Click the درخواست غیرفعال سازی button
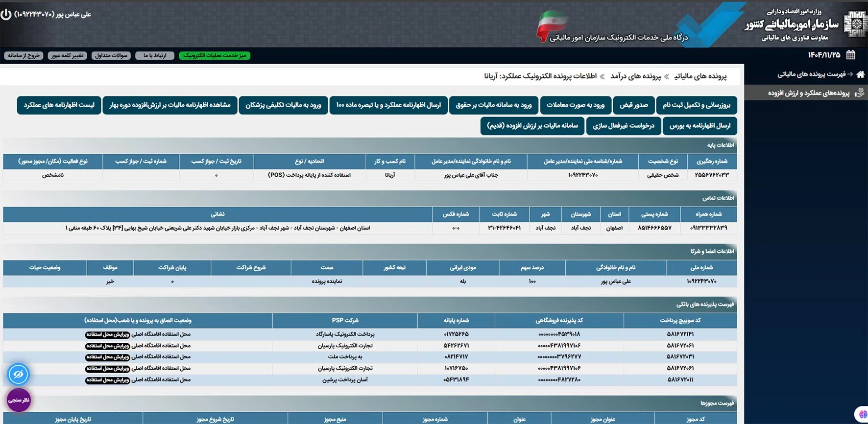Viewport: 868px width, 424px height. [624, 126]
